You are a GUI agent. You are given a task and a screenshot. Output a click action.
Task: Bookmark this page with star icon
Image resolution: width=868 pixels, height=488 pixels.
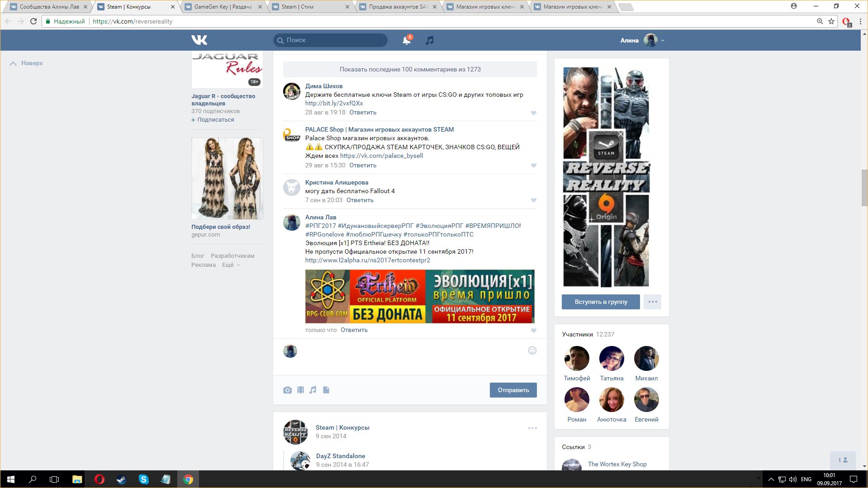[x=831, y=21]
